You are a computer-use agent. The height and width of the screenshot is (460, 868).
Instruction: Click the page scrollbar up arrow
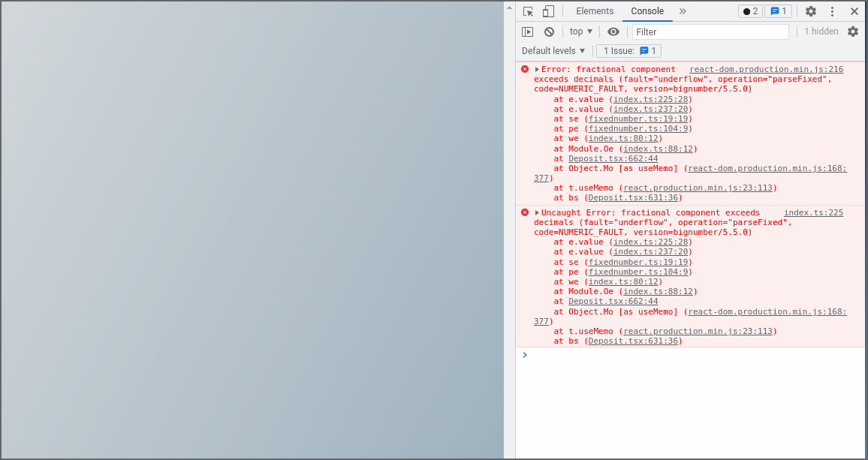coord(510,8)
